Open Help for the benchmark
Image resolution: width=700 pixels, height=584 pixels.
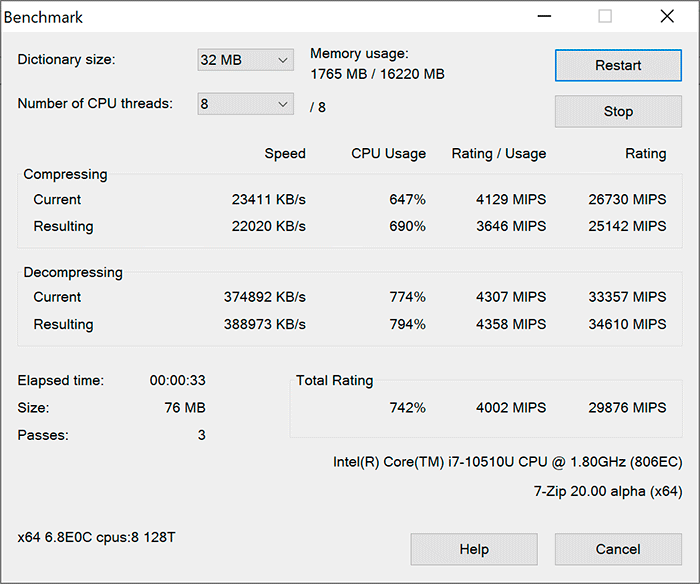[473, 549]
